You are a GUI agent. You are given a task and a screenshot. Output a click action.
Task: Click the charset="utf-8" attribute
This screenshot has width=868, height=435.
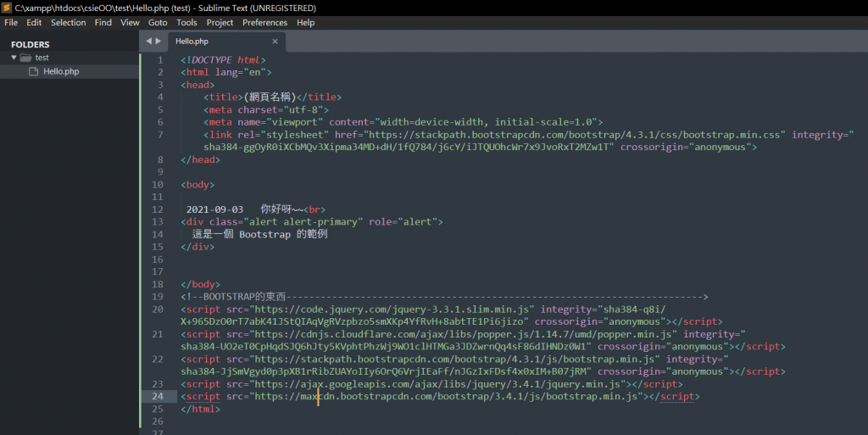280,109
